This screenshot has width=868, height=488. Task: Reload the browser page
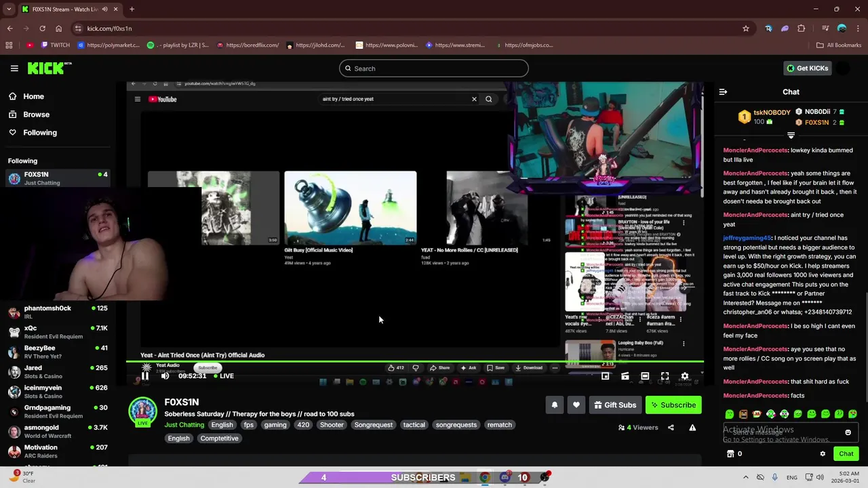42,28
